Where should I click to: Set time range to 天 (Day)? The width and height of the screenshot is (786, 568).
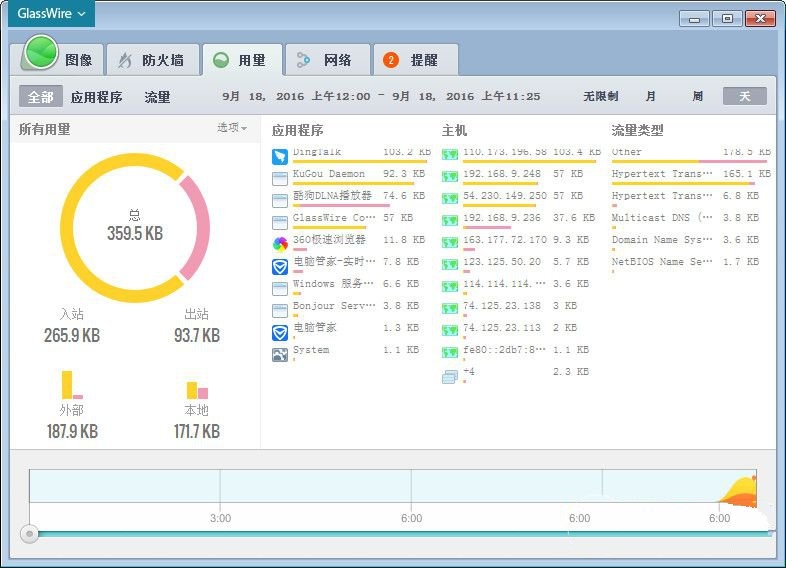pos(745,96)
